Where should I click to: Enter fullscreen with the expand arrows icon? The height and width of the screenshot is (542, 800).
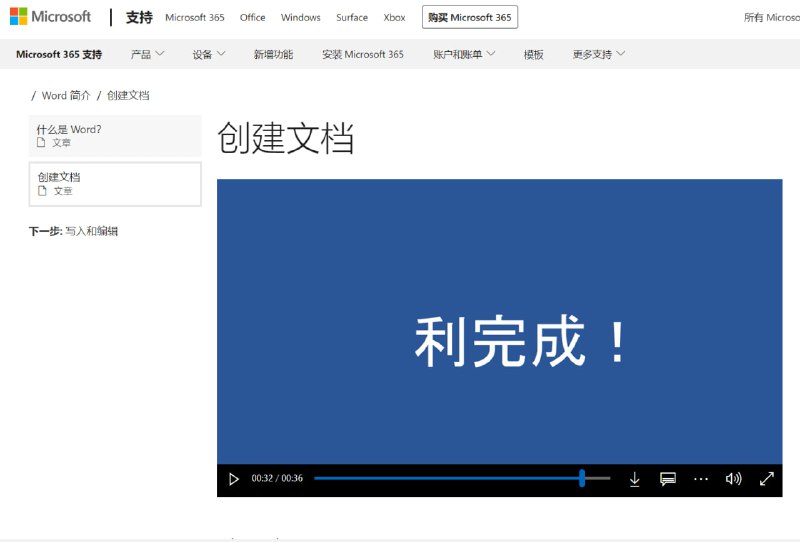[767, 479]
